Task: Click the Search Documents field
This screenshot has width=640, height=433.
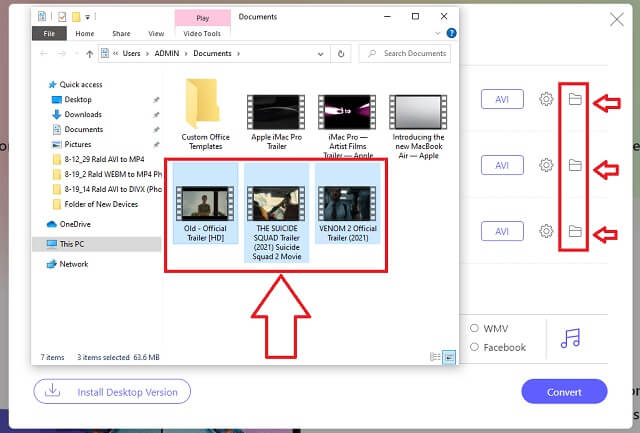Action: (405, 53)
